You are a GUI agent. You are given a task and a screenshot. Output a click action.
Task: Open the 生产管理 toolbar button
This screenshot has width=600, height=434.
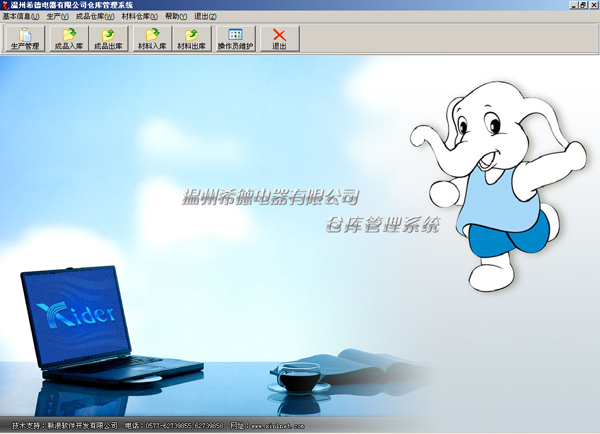point(23,39)
